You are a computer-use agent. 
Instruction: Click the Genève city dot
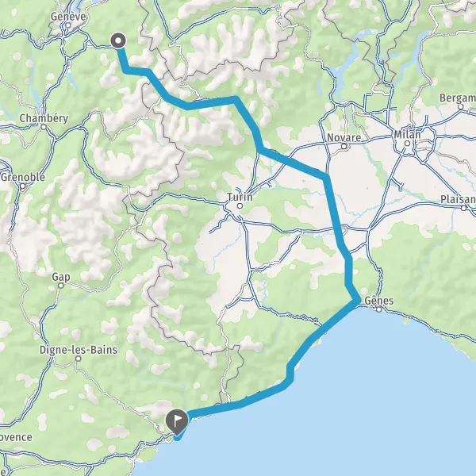(68, 25)
